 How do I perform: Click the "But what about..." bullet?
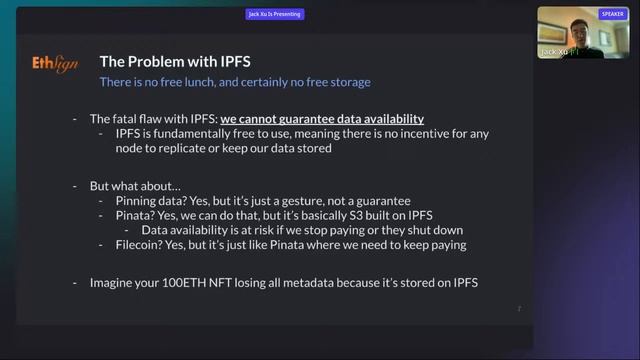click(135, 186)
